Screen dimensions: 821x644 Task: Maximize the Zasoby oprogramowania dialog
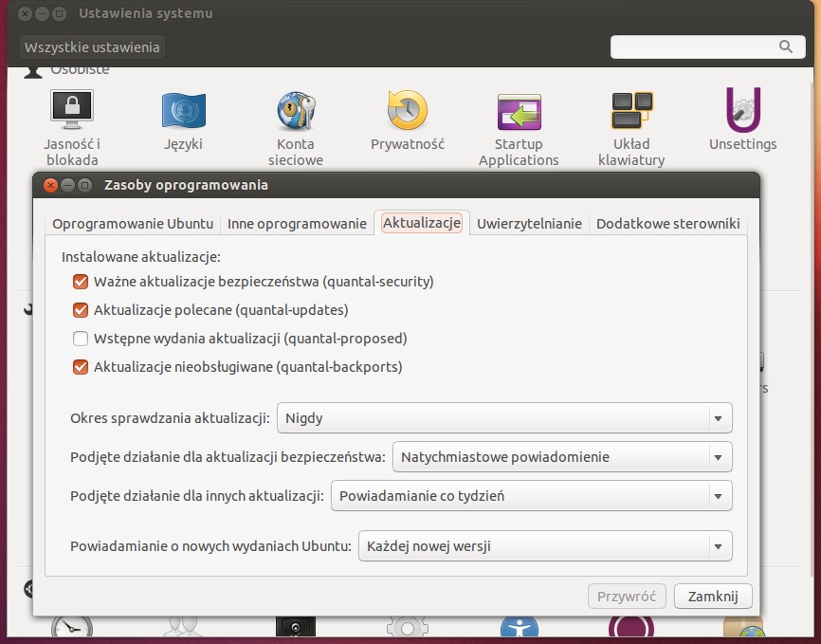point(84,185)
